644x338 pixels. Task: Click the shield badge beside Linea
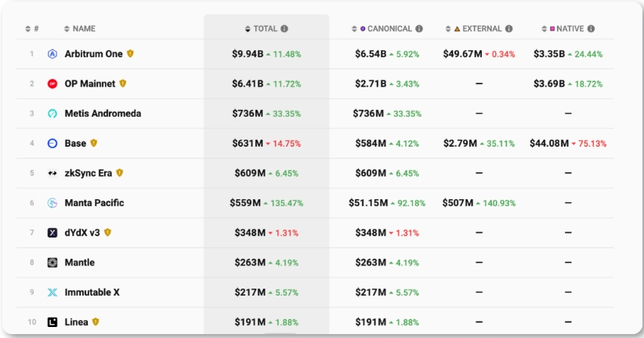click(x=96, y=322)
